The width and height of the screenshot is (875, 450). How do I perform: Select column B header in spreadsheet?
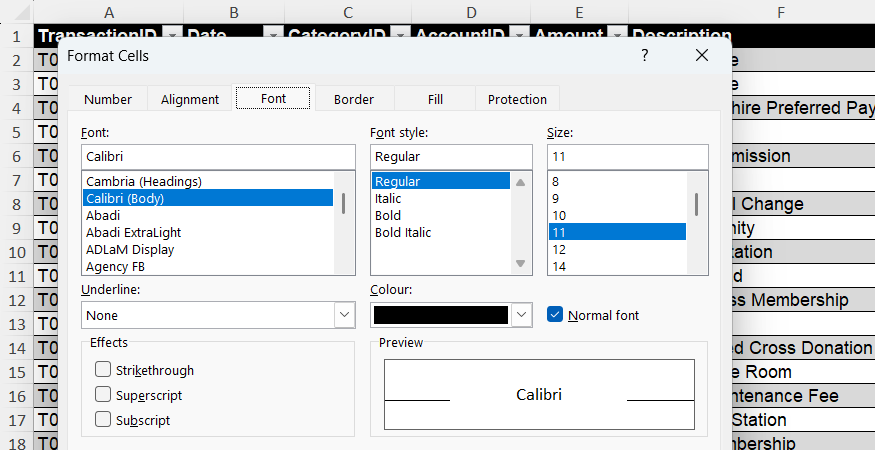pyautogui.click(x=234, y=12)
